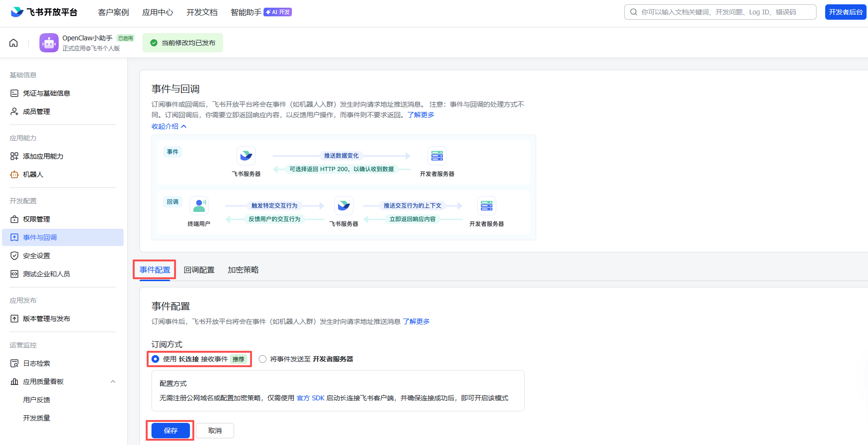
Task: Select 将事件发送至开发者服务器 radio option
Action: point(263,359)
